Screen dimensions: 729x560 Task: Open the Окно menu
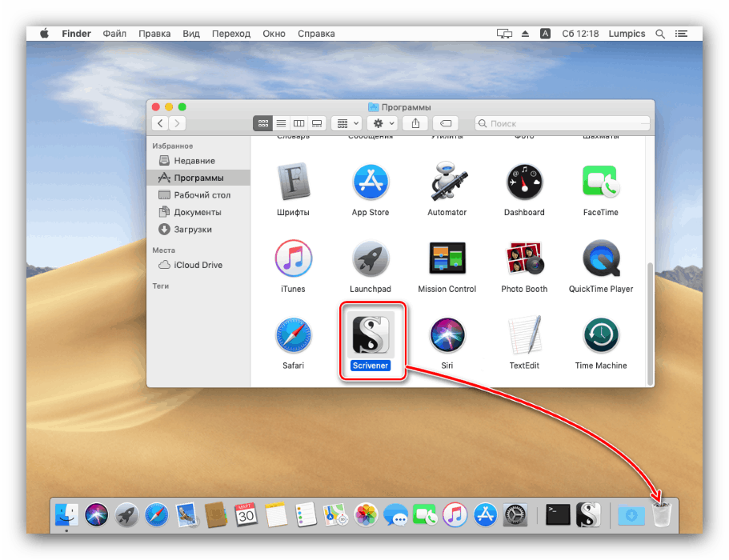pyautogui.click(x=274, y=34)
